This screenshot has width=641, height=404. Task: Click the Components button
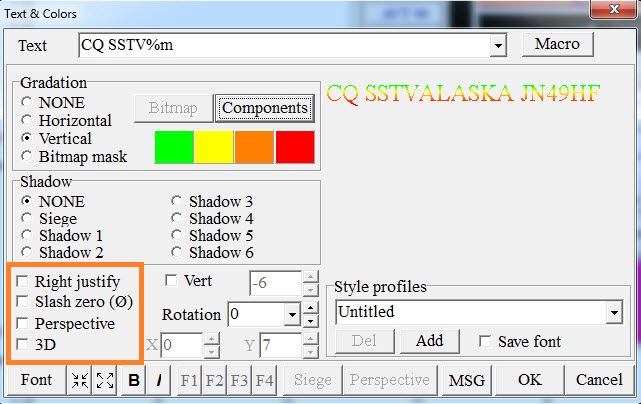[x=265, y=108]
